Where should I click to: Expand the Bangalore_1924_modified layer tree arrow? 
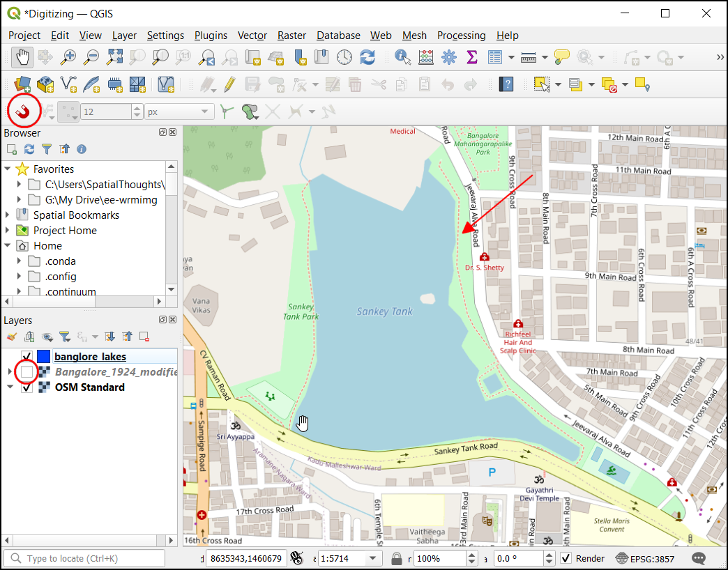tap(10, 372)
